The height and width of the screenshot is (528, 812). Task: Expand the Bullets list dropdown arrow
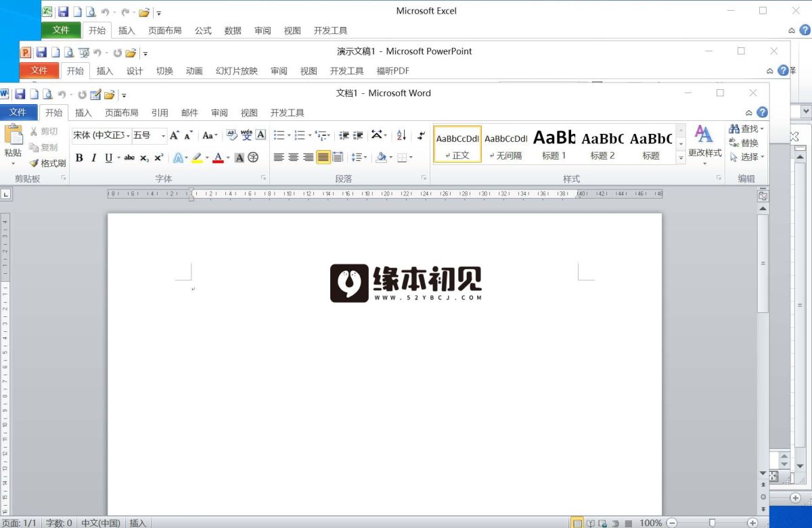pyautogui.click(x=289, y=135)
